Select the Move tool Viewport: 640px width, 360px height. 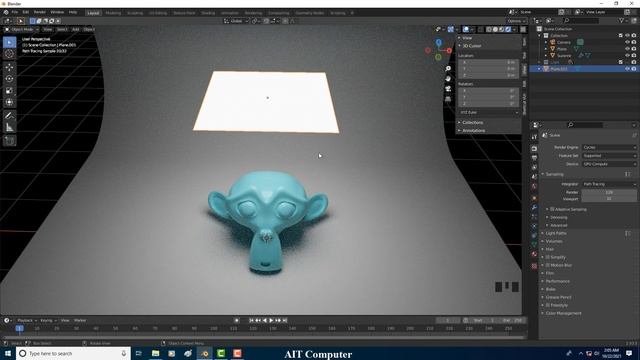pos(9,67)
